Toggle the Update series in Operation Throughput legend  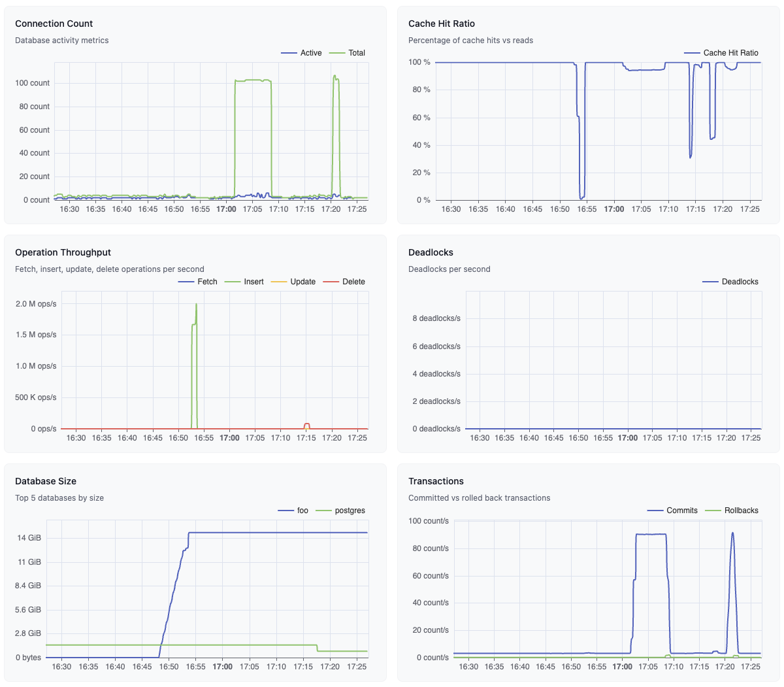click(293, 282)
